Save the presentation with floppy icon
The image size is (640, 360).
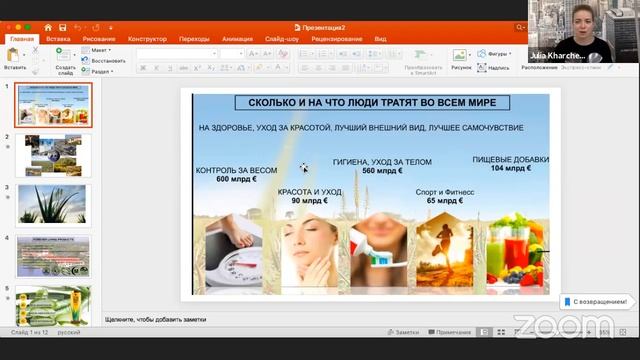[x=62, y=27]
